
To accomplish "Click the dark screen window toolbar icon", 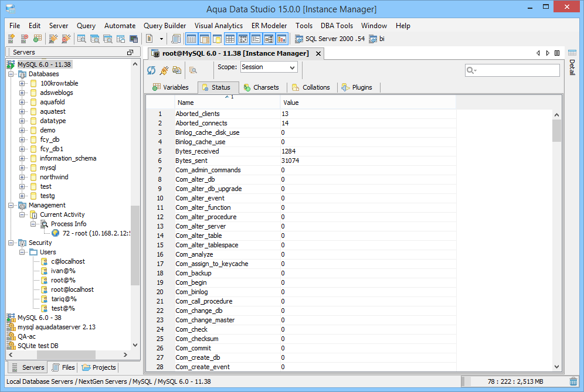I will click(134, 38).
